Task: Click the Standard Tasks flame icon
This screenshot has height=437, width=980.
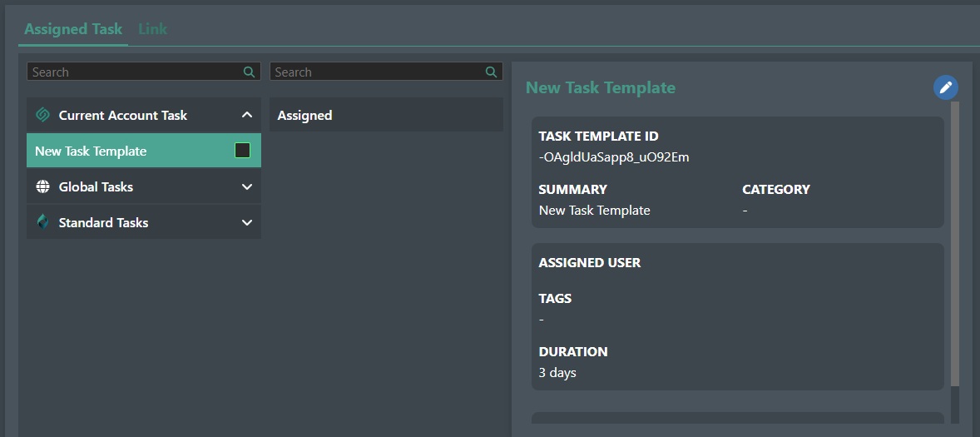Action: tap(43, 222)
